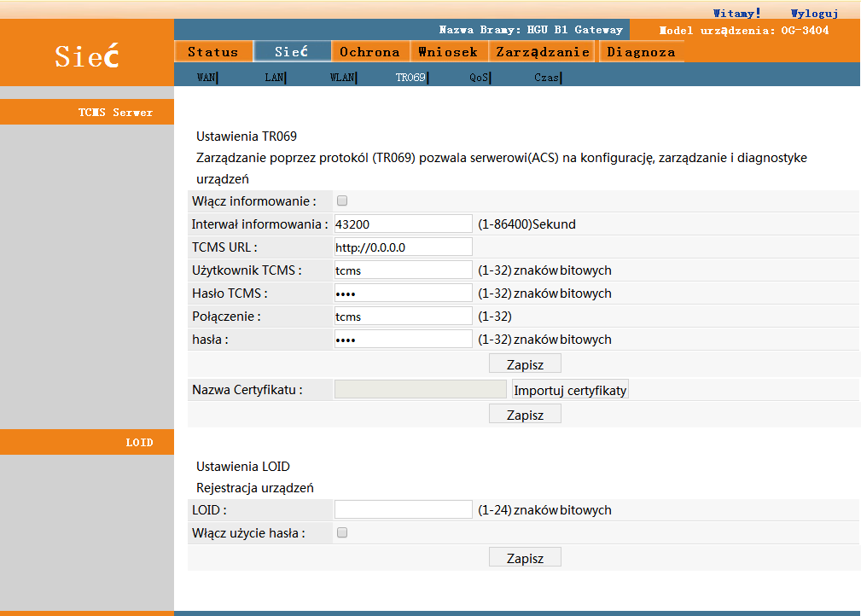
Task: Open the WAN submenu
Action: (207, 78)
